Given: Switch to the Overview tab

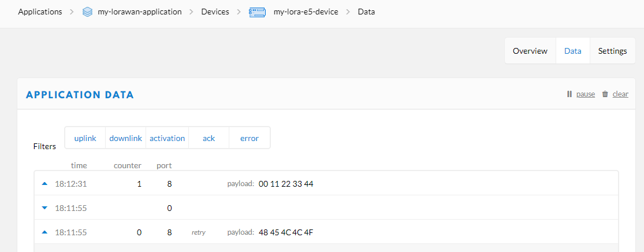Looking at the screenshot, I should point(530,51).
